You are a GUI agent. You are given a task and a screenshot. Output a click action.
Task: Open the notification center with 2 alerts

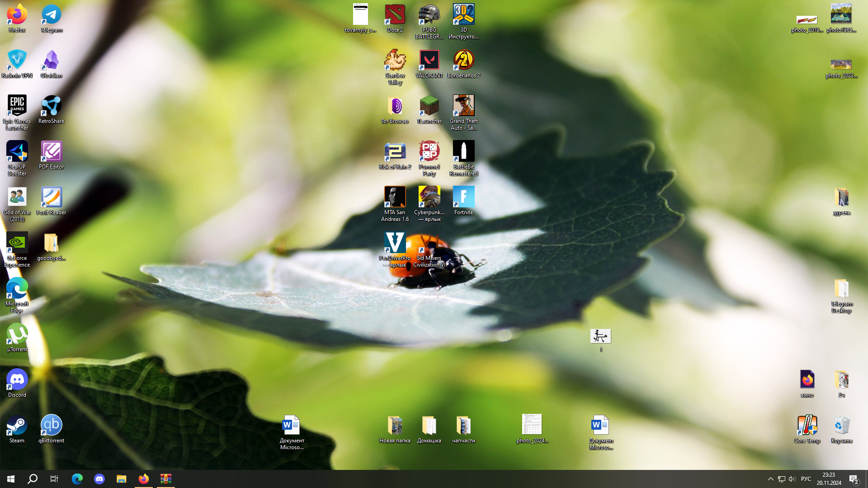[x=854, y=479]
